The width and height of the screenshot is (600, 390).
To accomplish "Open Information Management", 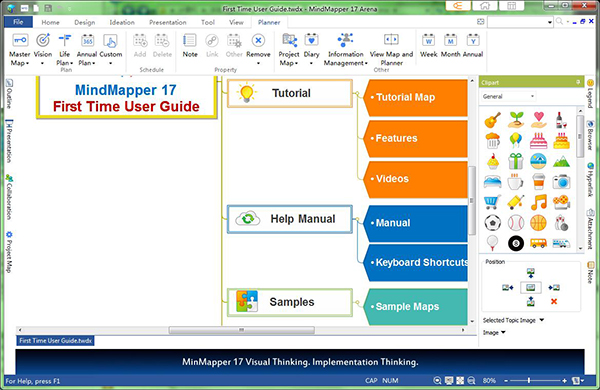I will coord(346,50).
